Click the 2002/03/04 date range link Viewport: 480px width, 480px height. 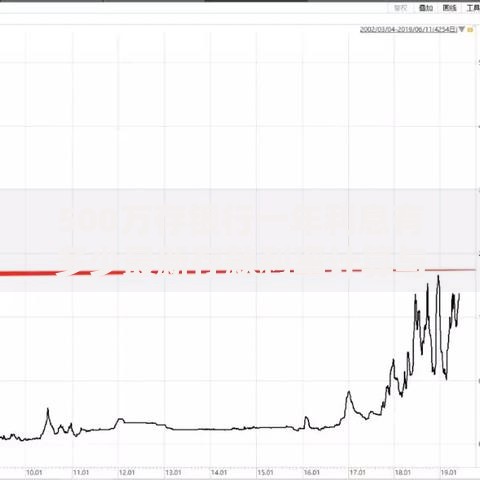408,29
